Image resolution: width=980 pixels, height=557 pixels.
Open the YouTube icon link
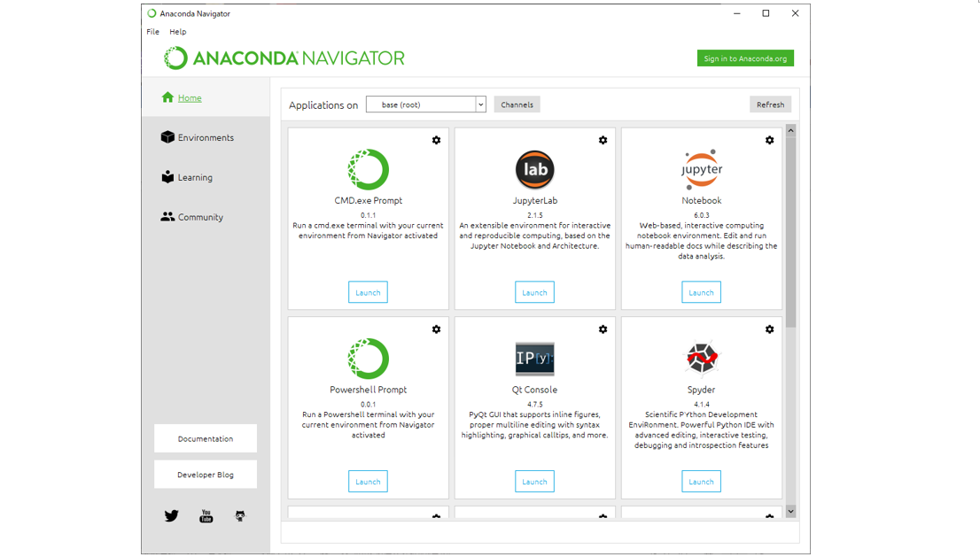(x=206, y=515)
